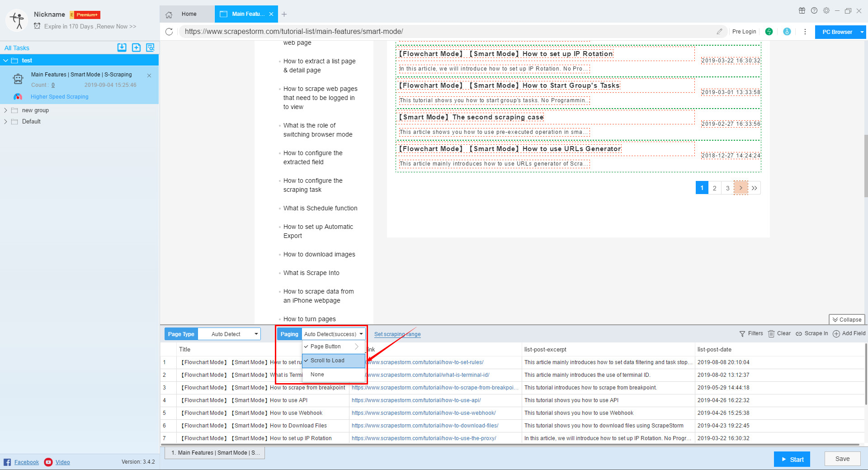Open the Set scraping range link
868x470 pixels.
[397, 334]
